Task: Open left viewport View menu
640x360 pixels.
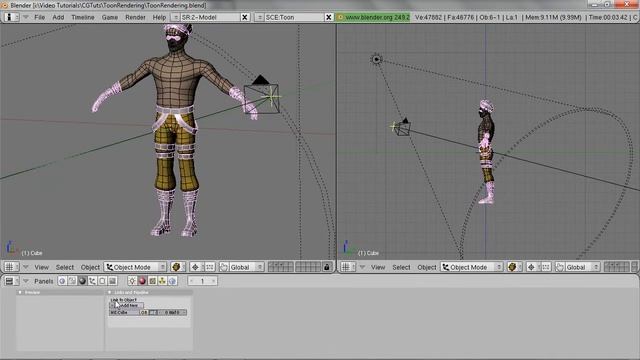Action: coord(41,267)
